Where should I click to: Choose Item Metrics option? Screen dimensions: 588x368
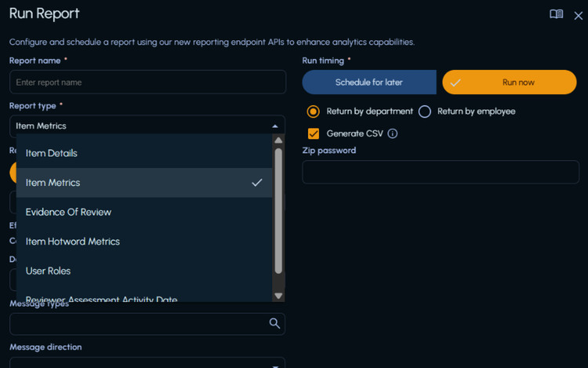tap(144, 183)
